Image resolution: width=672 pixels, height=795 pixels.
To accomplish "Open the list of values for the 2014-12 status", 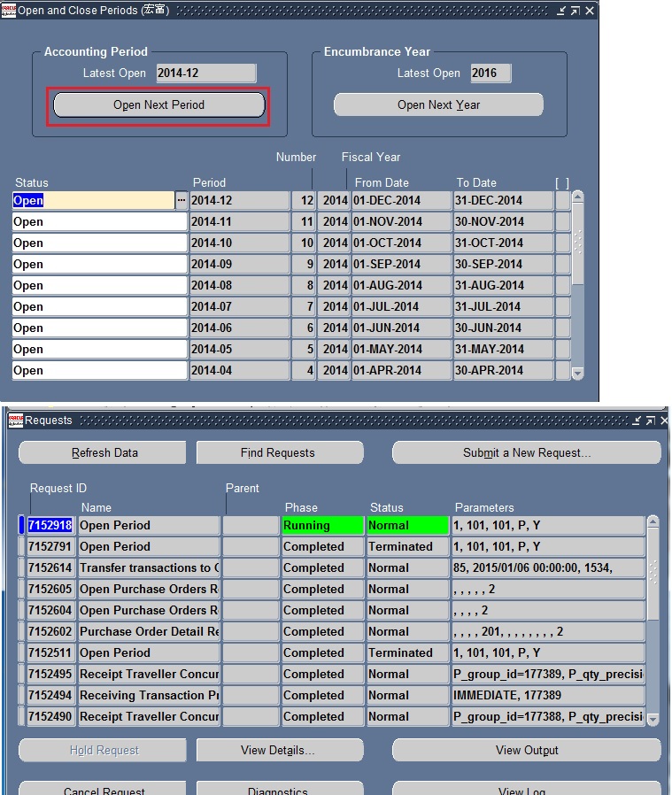I will coord(182,201).
